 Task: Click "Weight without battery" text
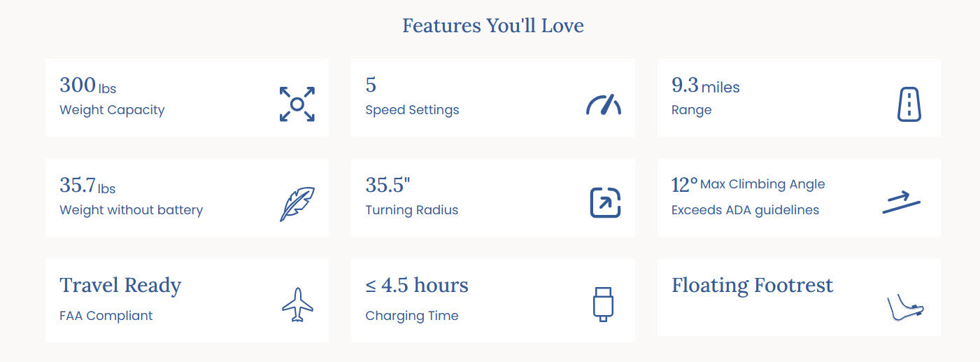[131, 210]
